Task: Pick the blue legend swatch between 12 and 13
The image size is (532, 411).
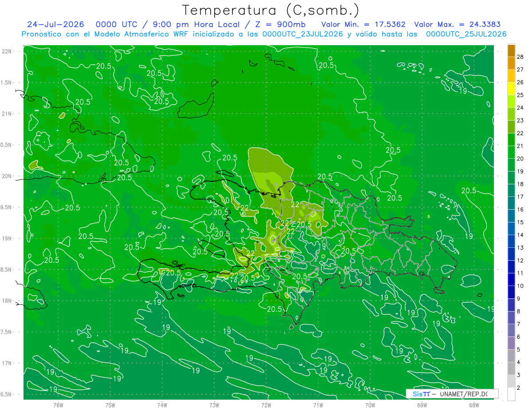Action: 511,254
